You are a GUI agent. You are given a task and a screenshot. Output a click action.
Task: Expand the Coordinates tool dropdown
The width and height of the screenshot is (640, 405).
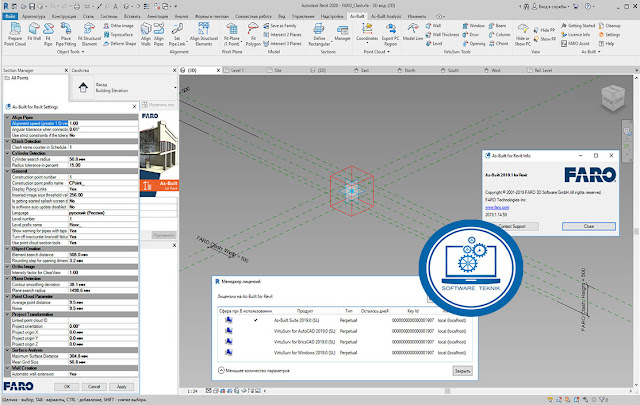pos(367,42)
